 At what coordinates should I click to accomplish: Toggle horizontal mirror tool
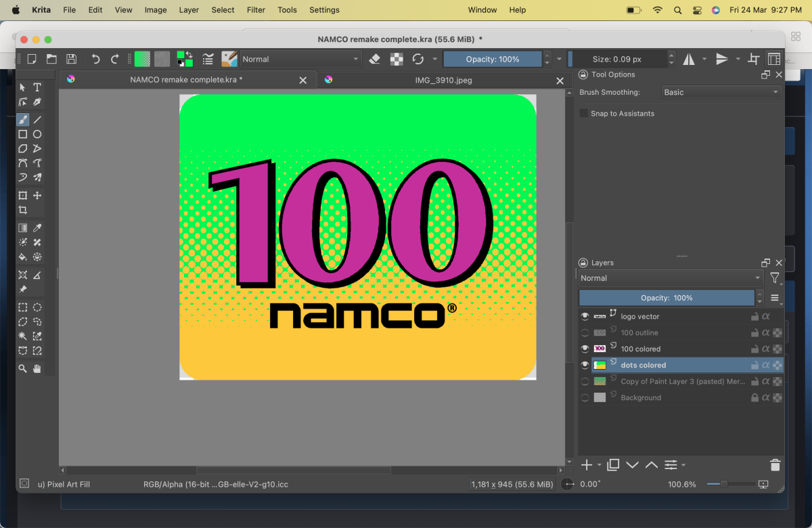[x=689, y=59]
